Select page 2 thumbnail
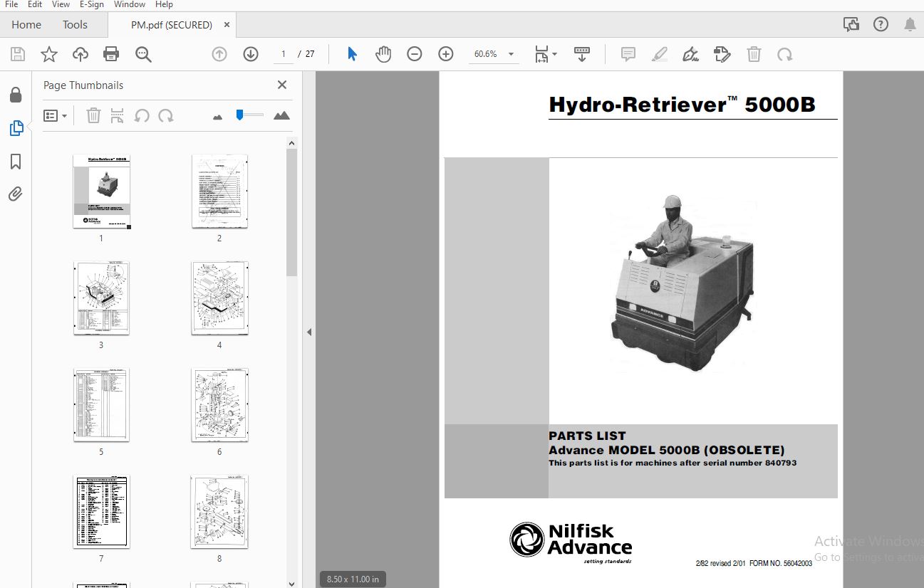The image size is (924, 588). [x=219, y=191]
